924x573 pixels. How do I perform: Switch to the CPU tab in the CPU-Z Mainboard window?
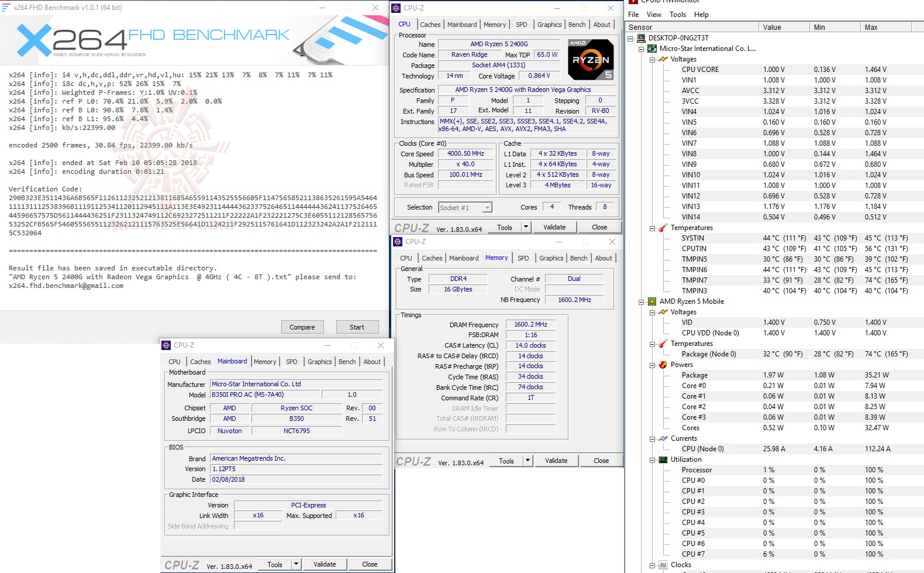click(174, 362)
